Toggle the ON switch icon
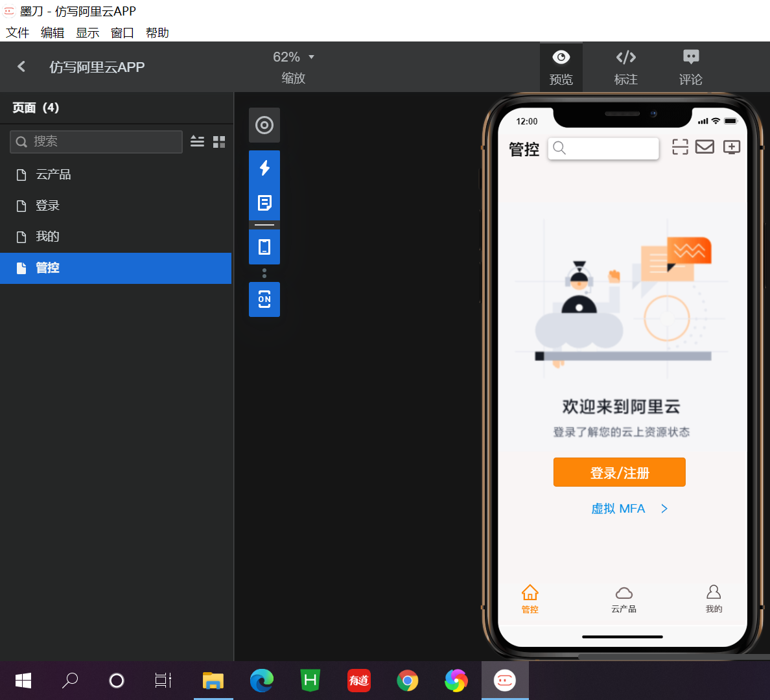Screen dimensions: 770x700 point(264,299)
